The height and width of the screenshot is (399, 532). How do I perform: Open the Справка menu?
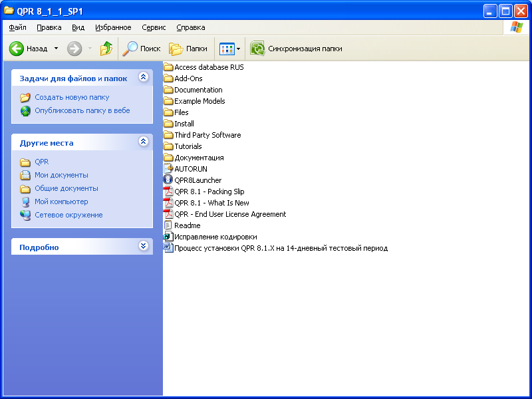pyautogui.click(x=191, y=27)
